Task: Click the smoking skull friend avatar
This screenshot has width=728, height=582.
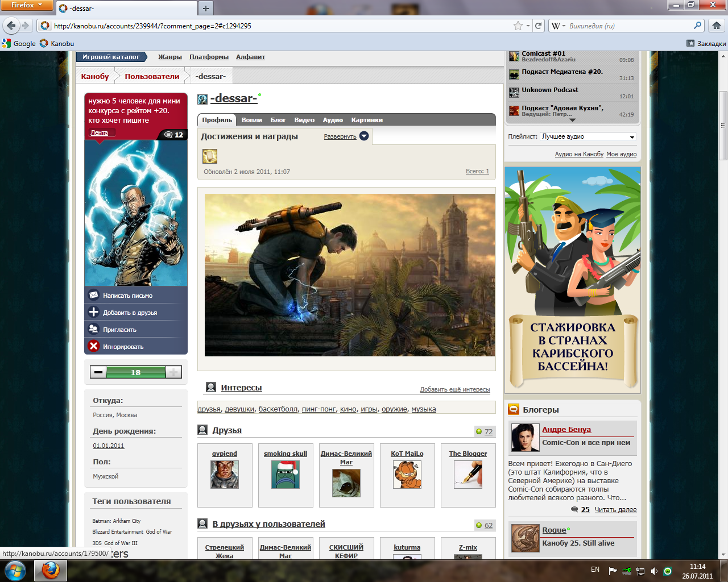Action: 286,474
